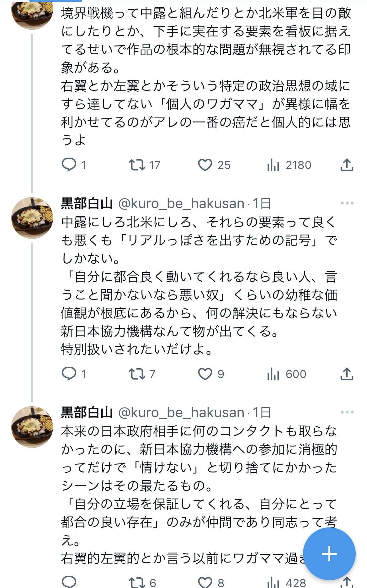Open the middle tweet's profile avatar
367x588 pixels.
[x=32, y=218]
